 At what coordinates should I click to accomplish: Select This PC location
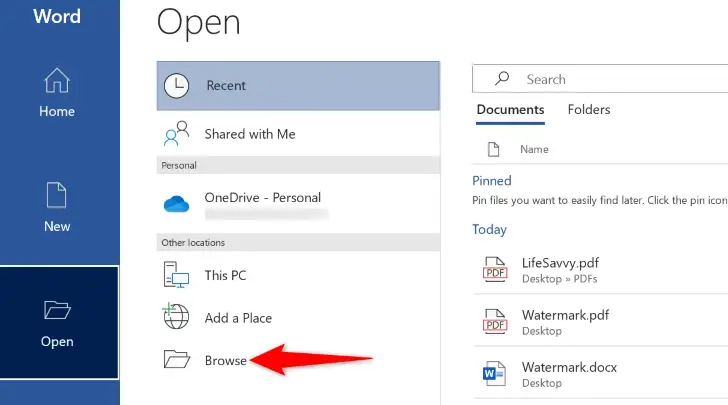click(298, 275)
